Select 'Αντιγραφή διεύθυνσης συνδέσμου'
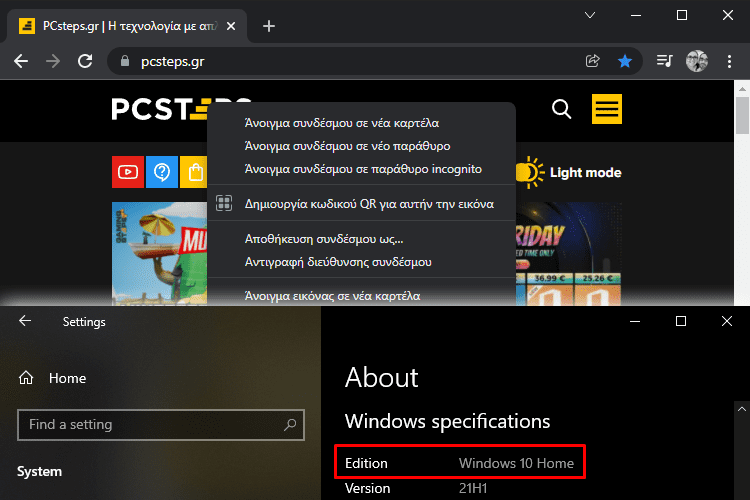 [362, 262]
